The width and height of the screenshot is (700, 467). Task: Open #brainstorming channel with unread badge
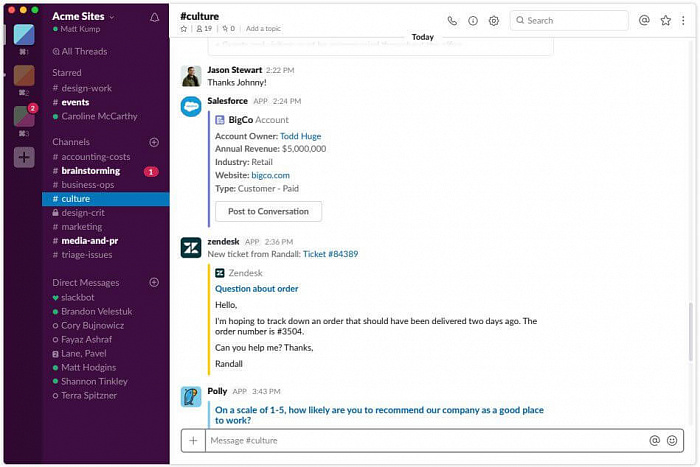pyautogui.click(x=106, y=171)
